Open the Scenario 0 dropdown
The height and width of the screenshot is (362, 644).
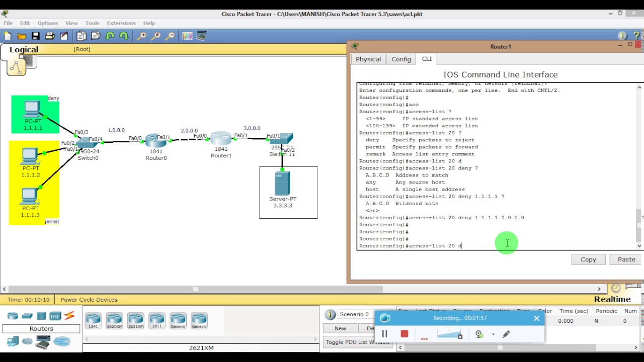[356, 314]
